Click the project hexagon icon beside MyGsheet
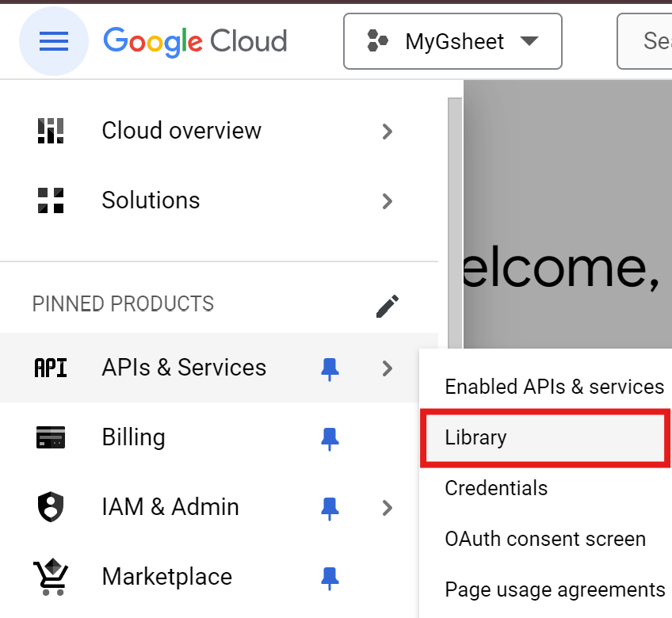 [377, 40]
